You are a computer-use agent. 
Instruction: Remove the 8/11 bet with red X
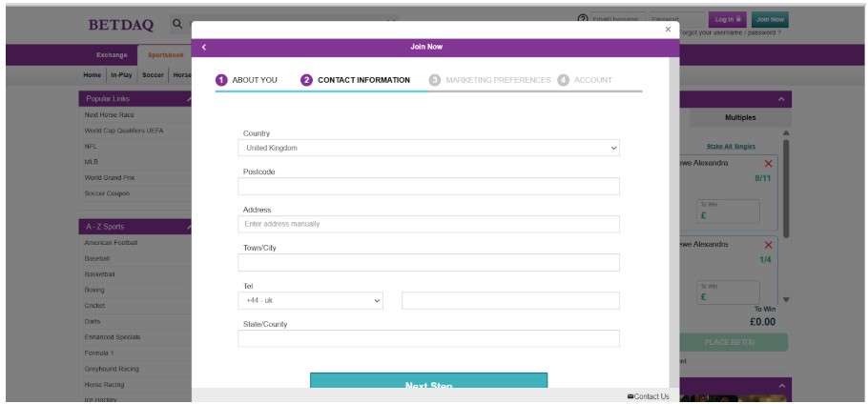click(769, 164)
